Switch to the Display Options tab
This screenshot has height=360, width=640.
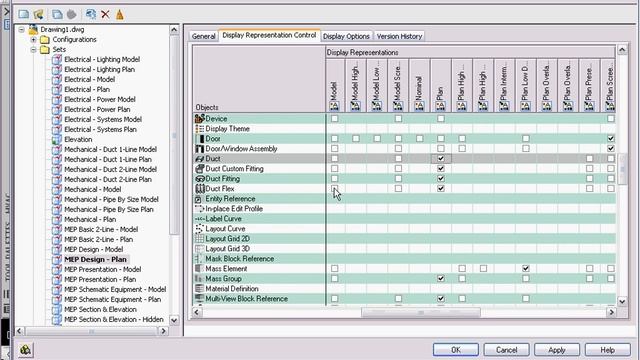click(346, 36)
